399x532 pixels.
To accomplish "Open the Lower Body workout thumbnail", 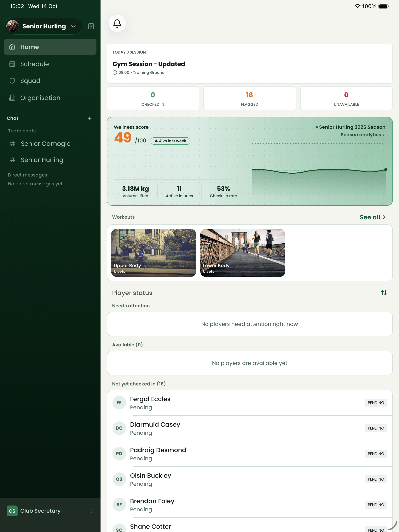I will click(243, 253).
